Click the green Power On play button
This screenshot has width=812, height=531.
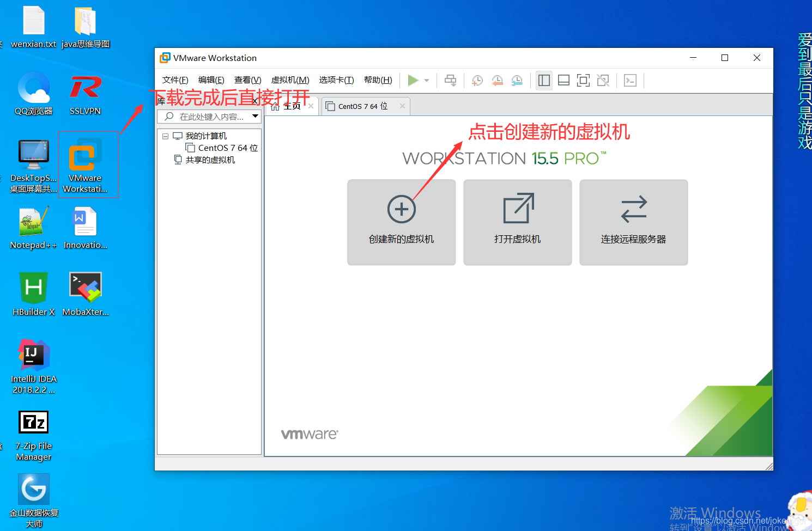413,81
